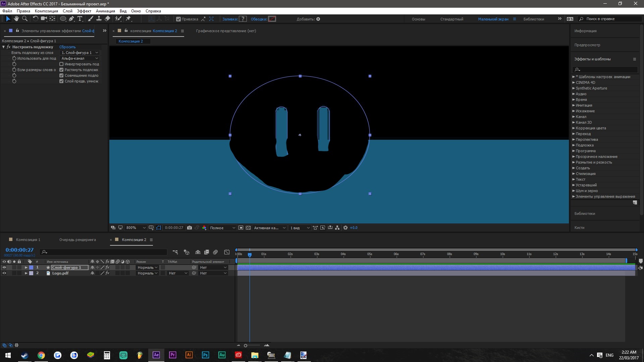
Task: Open composition flowchart icon in viewer
Action: (x=337, y=228)
